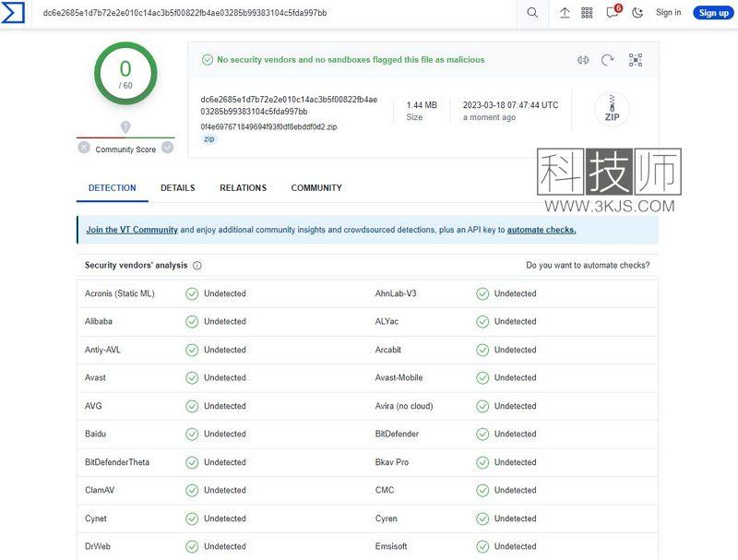Click the community score negative vote icon
This screenshot has width=738, height=560.
pos(84,148)
